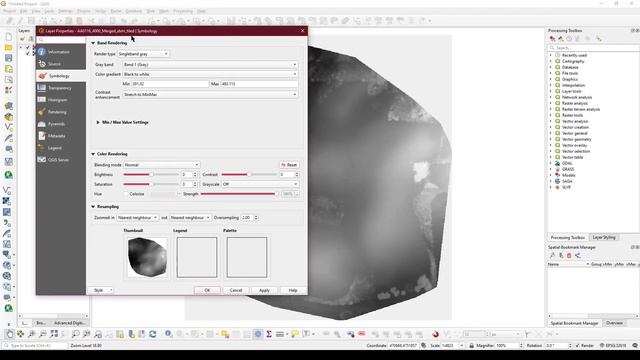Open the Gray band dropdown
Screen dimensions: 640x360
(210, 64)
